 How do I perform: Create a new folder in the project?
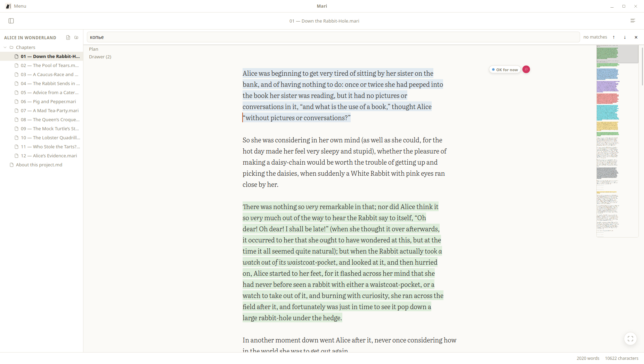tap(76, 38)
